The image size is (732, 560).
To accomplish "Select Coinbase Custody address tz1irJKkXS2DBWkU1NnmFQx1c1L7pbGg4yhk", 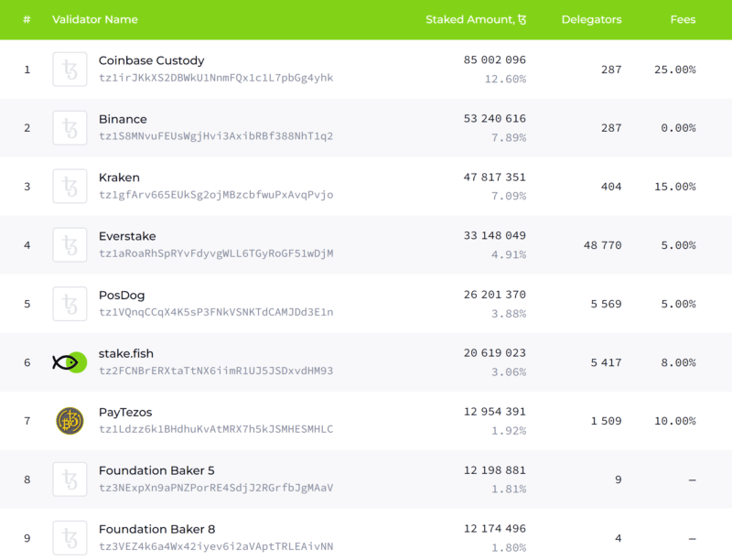I will coord(216,78).
